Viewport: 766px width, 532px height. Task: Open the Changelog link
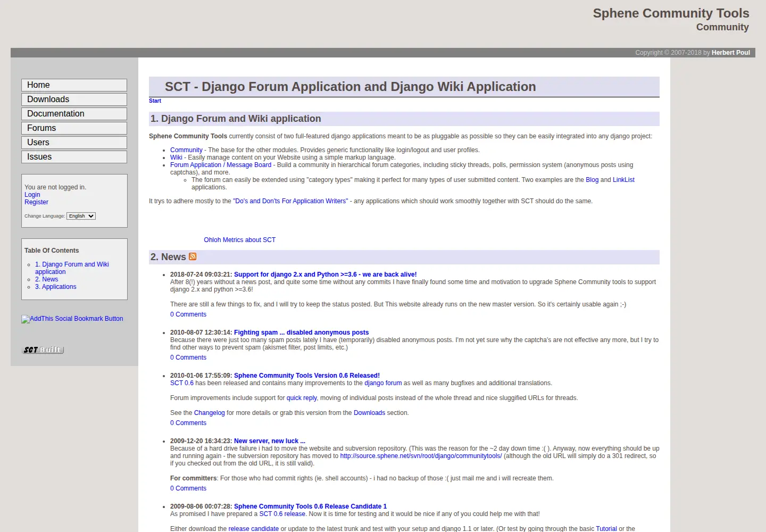pos(209,413)
